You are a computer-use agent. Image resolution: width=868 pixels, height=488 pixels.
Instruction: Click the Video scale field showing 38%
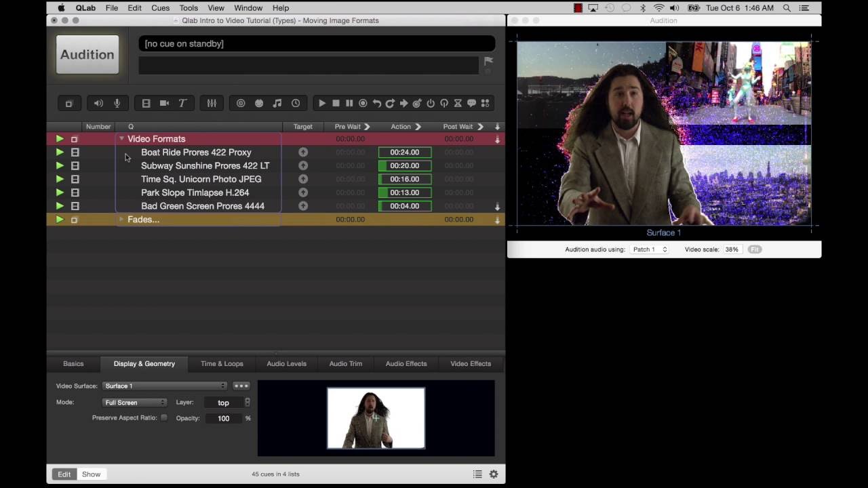point(732,249)
